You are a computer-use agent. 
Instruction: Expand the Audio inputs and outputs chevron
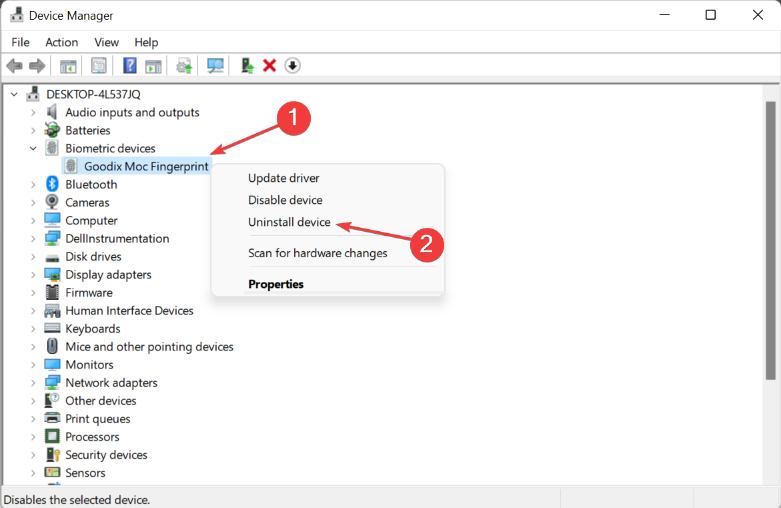tap(33, 113)
